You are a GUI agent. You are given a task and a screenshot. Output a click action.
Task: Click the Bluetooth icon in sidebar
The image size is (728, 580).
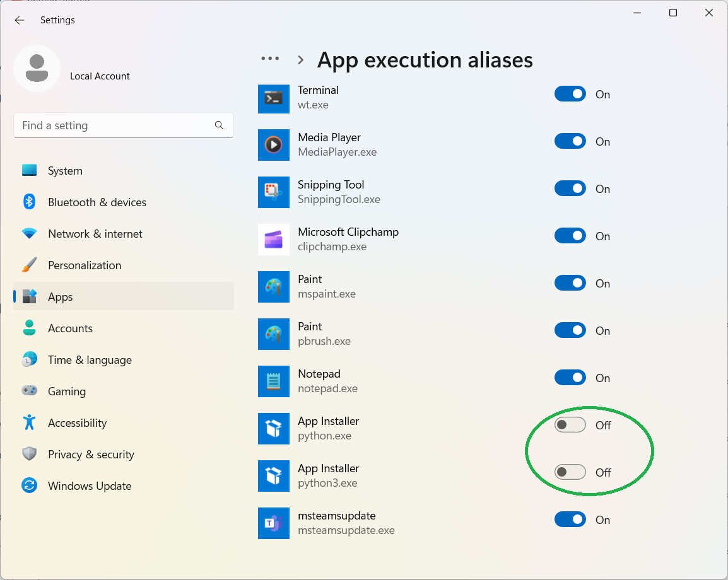click(29, 202)
